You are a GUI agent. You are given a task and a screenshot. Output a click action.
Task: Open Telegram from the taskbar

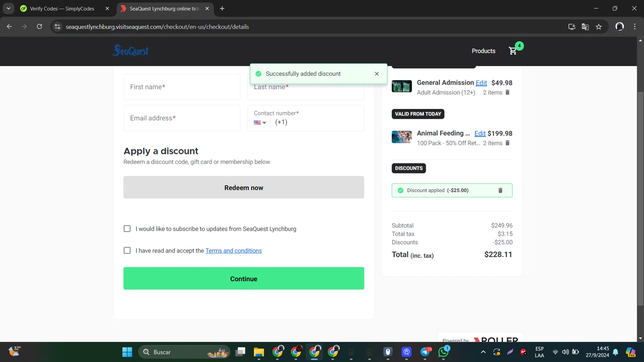point(425,352)
